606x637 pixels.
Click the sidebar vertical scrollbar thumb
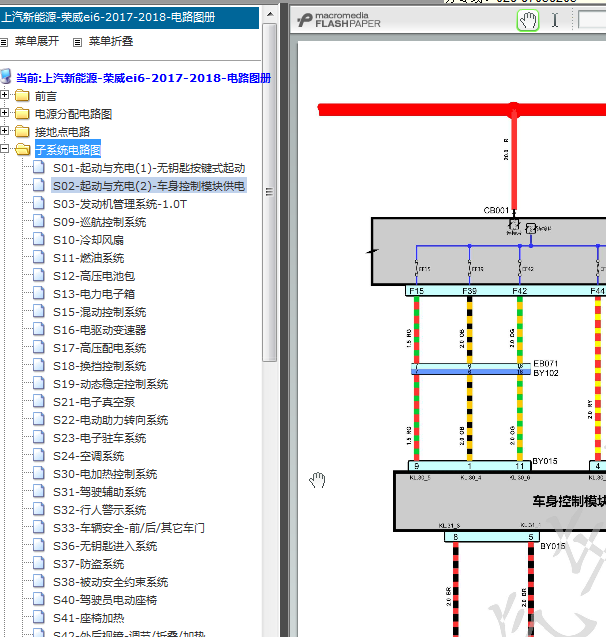tap(270, 192)
